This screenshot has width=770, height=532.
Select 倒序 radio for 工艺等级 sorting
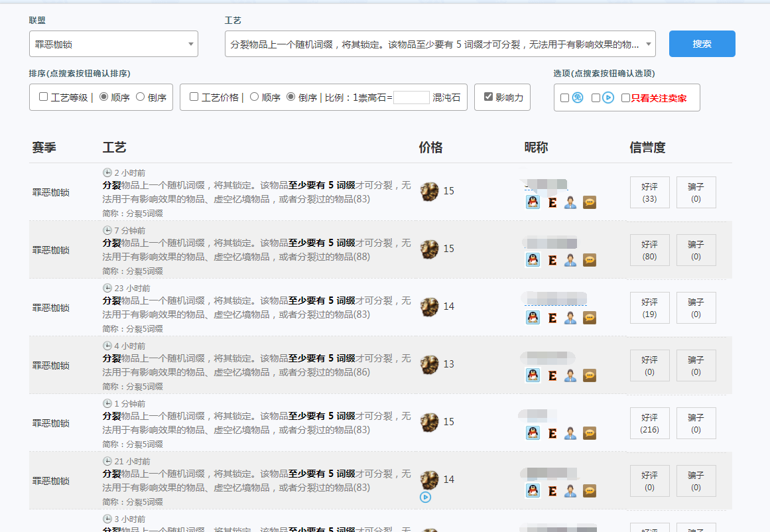[140, 97]
